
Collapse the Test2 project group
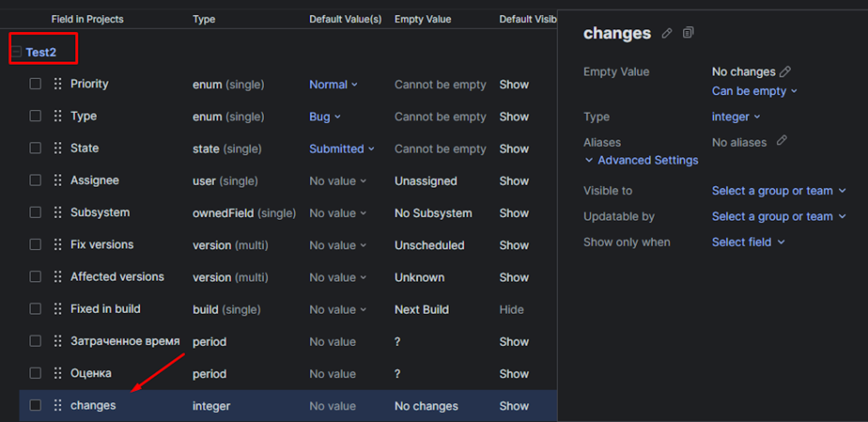(x=17, y=52)
